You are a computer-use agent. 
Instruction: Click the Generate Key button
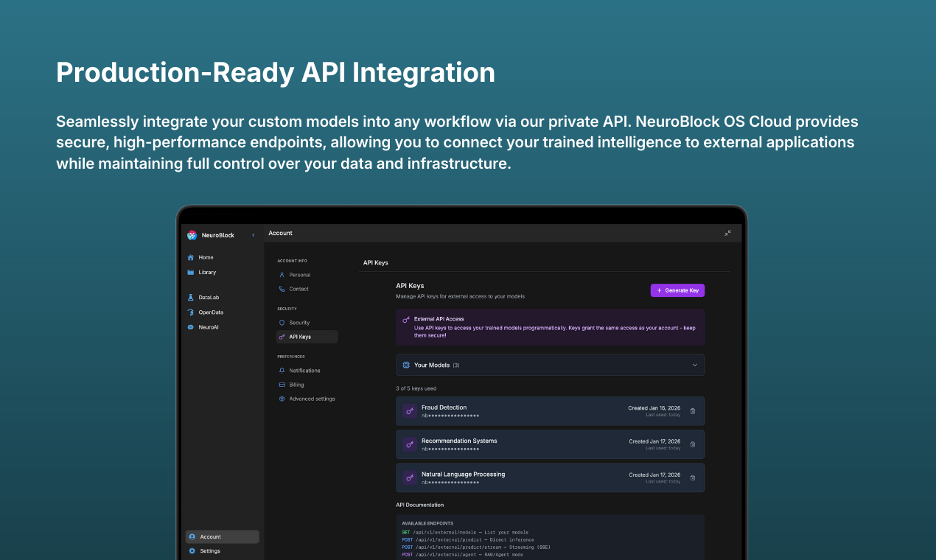pos(677,290)
